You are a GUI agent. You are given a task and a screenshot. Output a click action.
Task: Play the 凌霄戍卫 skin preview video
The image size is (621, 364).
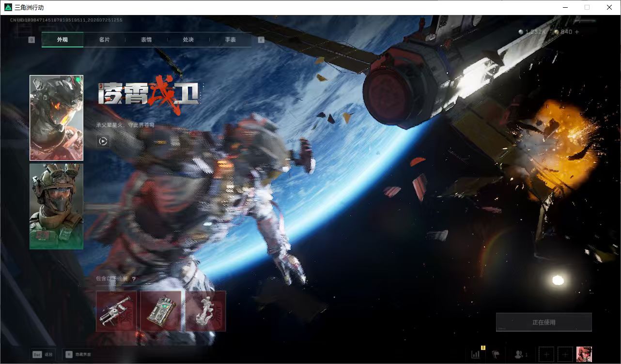click(103, 141)
